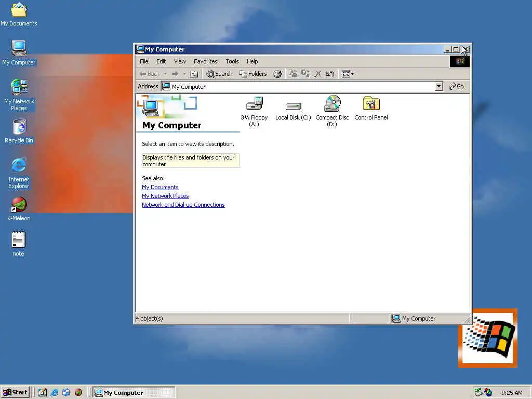Open the 3½ Floppy (A:) drive icon
The image size is (532, 399).
tap(254, 103)
